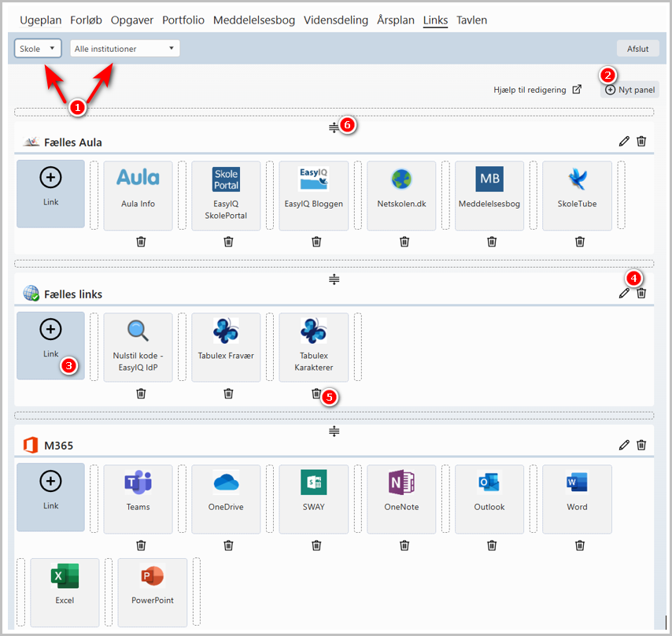Open the Netskolen.dk globe tile
This screenshot has width=672, height=636.
[x=401, y=195]
